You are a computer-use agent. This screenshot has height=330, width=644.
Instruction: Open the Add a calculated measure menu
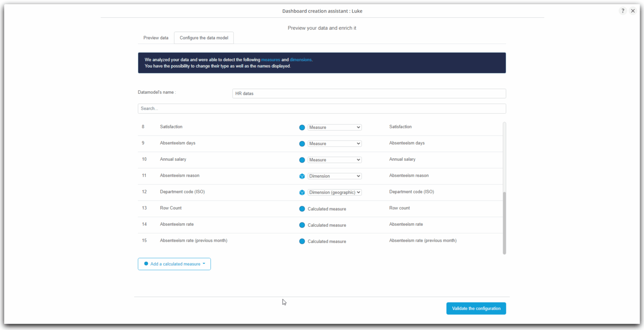[174, 264]
